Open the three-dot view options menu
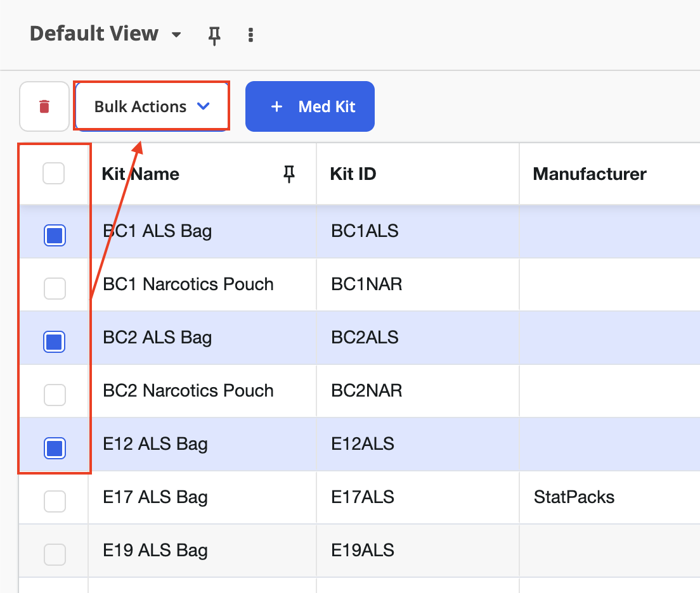 (x=250, y=35)
